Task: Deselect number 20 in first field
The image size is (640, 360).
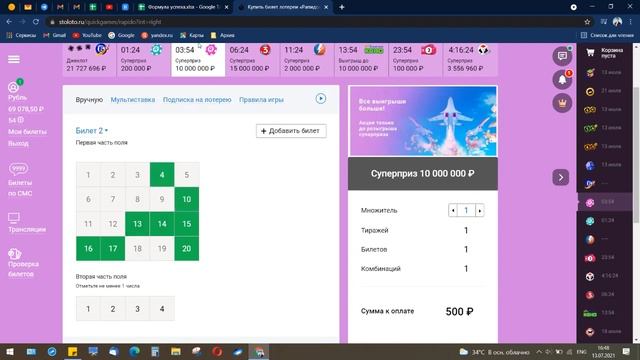Action: click(187, 248)
